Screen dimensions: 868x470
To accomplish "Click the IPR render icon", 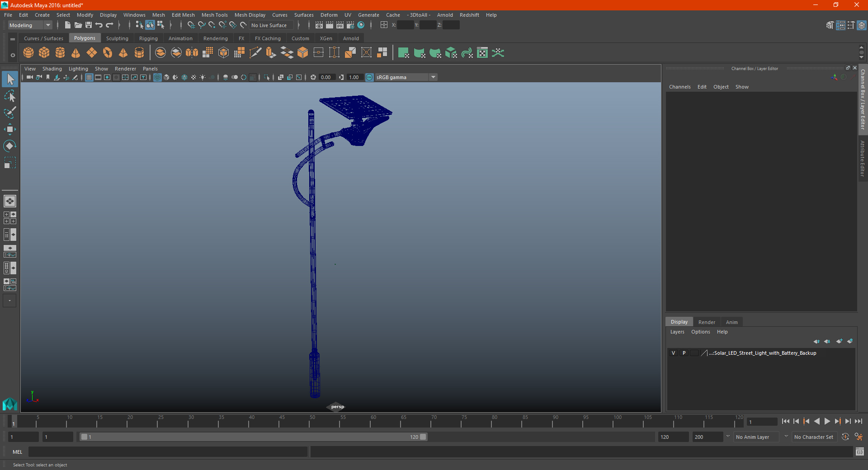I will point(340,25).
